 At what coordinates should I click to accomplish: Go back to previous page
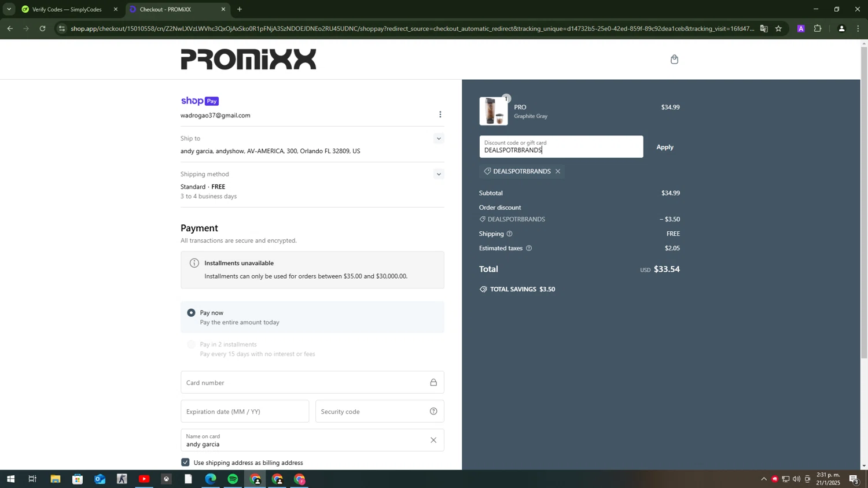point(10,28)
